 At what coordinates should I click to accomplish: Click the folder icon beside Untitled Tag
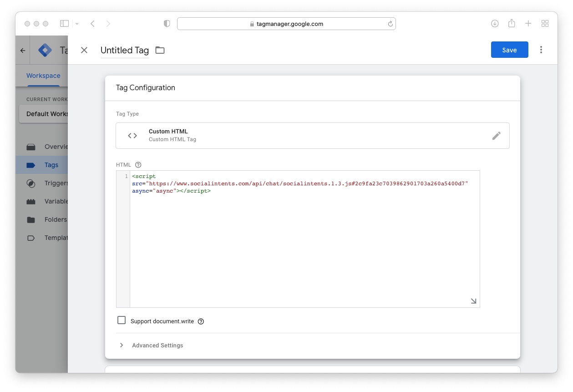tap(160, 50)
